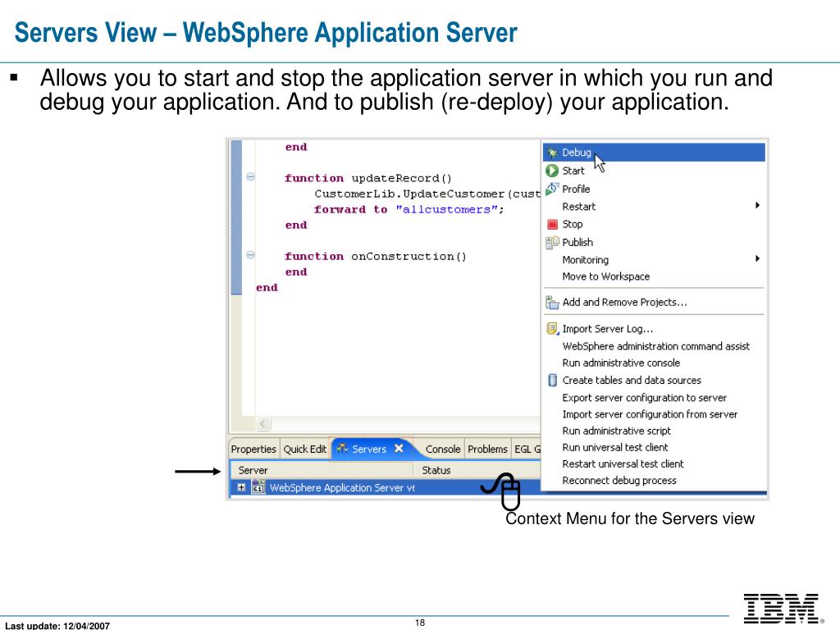Click the Status column header
Screen dimensions: 840x630
click(478, 470)
